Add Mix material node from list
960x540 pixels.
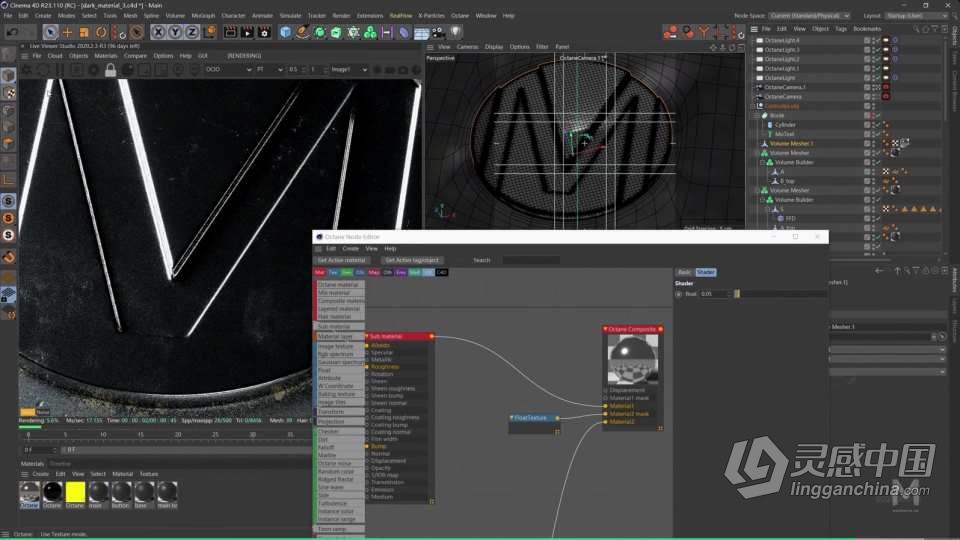pos(340,293)
